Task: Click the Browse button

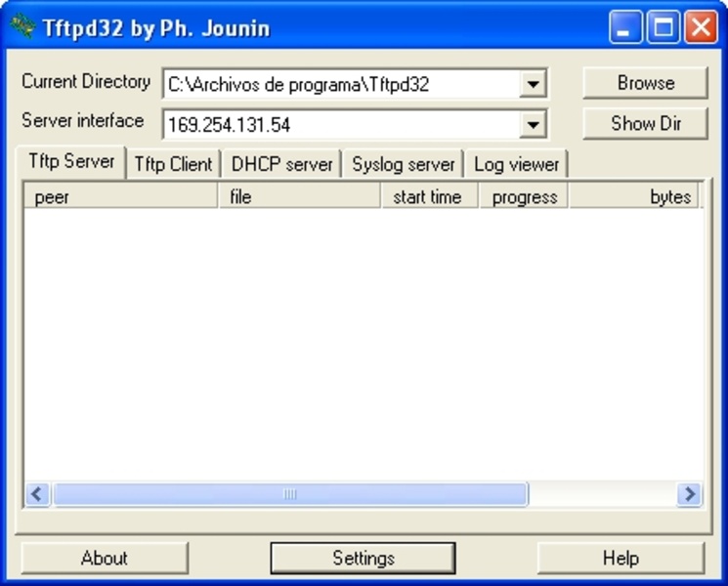Action: [645, 83]
